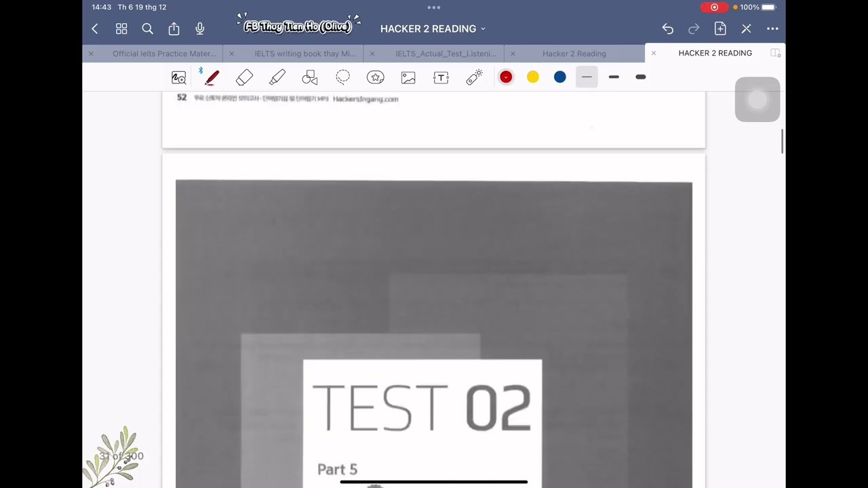The height and width of the screenshot is (488, 868).
Task: Select the lasso selection tool
Action: point(342,77)
